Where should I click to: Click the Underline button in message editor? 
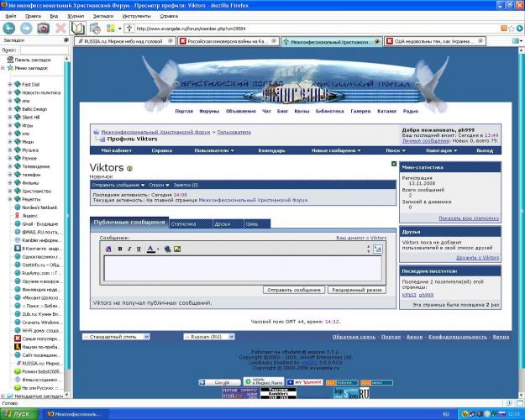tap(139, 249)
